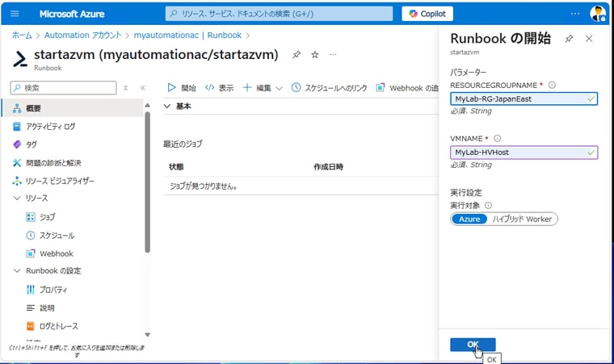The width and height of the screenshot is (614, 364).
Task: Edit the RESOURCEGROUPNAME input field
Action: tap(524, 98)
